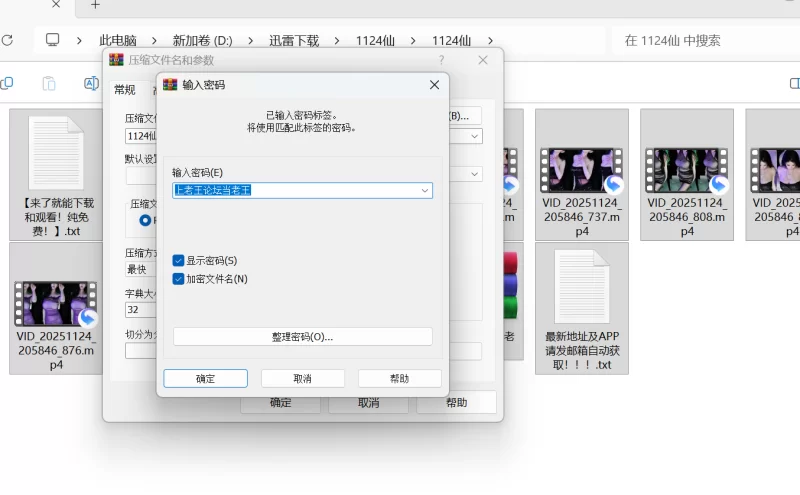Select the archive format radio button
Image resolution: width=800 pixels, height=495 pixels.
145,220
